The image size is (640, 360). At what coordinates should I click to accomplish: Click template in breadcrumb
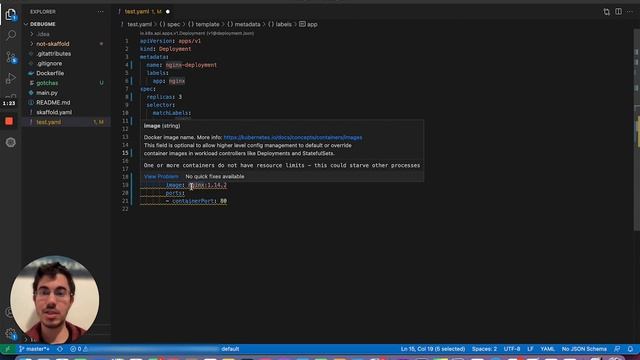[x=203, y=24]
